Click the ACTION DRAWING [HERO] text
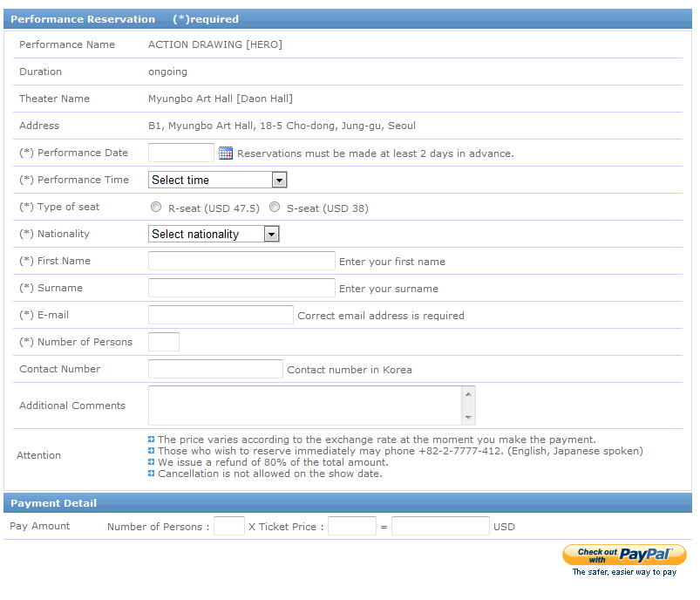Image resolution: width=700 pixels, height=600 pixels. [215, 44]
